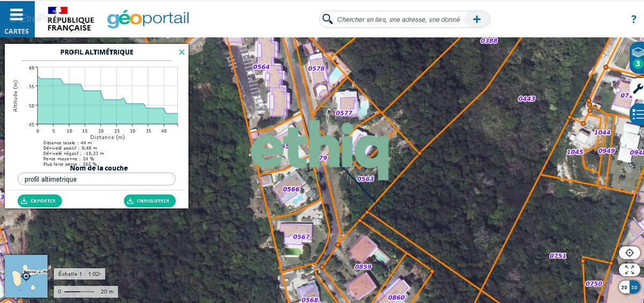Screen dimensions: 644x303
Task: Edit the layer name field
Action: click(x=97, y=179)
